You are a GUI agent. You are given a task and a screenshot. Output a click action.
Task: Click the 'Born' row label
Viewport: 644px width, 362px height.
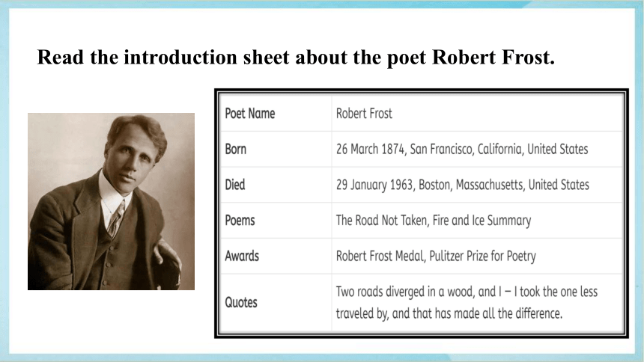(x=235, y=149)
